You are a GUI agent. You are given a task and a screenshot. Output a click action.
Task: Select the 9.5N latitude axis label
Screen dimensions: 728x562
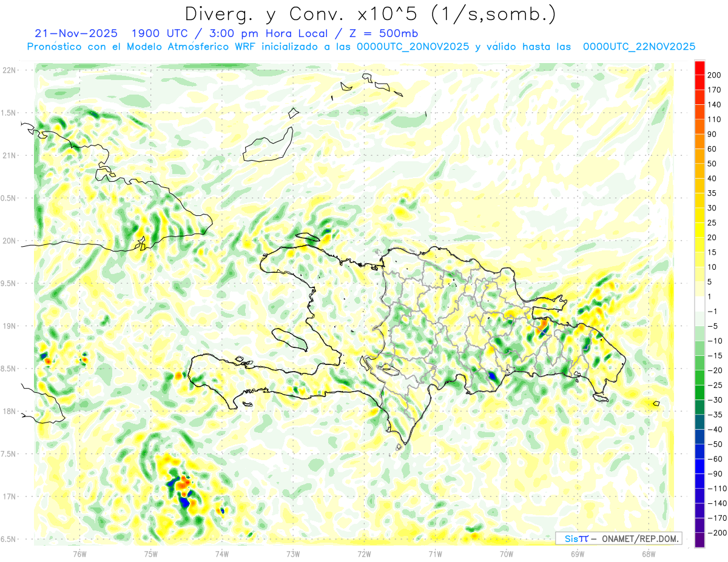[x=8, y=283]
